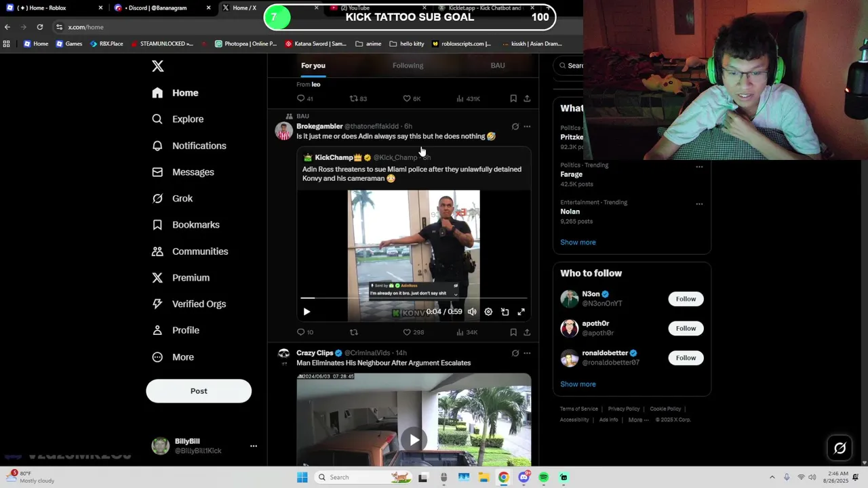The image size is (868, 488).
Task: Repost the Brokegambler post
Action: (x=353, y=332)
